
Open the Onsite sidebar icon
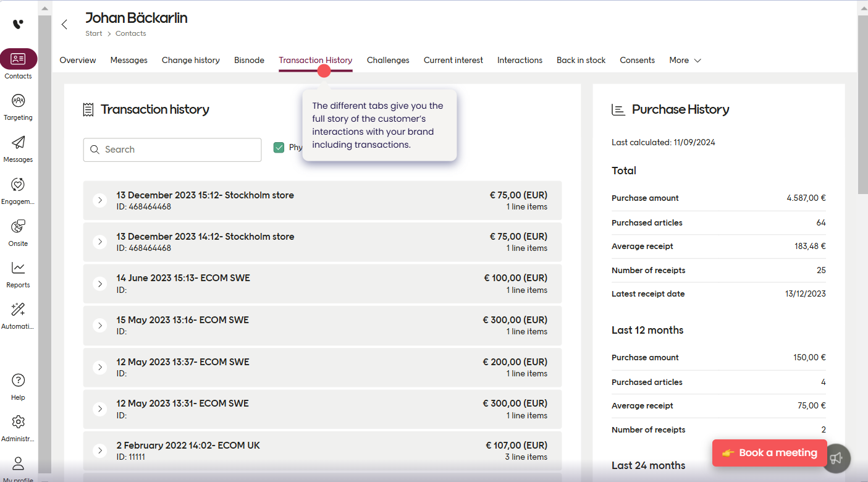point(19,227)
